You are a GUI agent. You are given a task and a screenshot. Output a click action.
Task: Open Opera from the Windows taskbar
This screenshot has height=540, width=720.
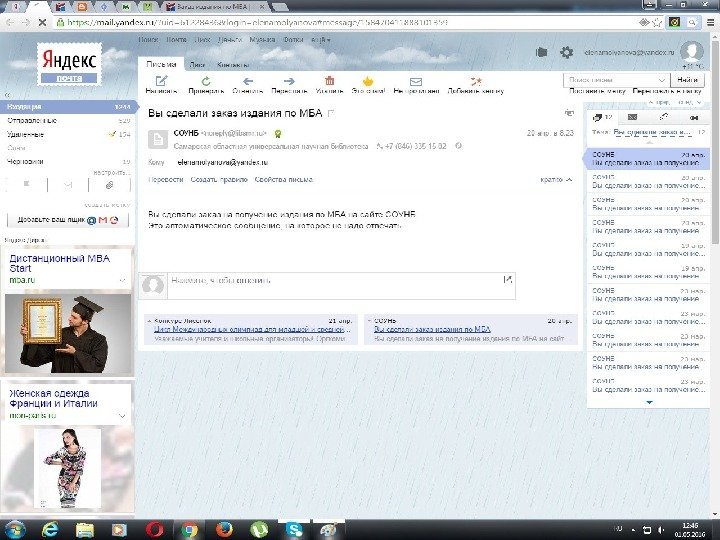pyautogui.click(x=154, y=530)
